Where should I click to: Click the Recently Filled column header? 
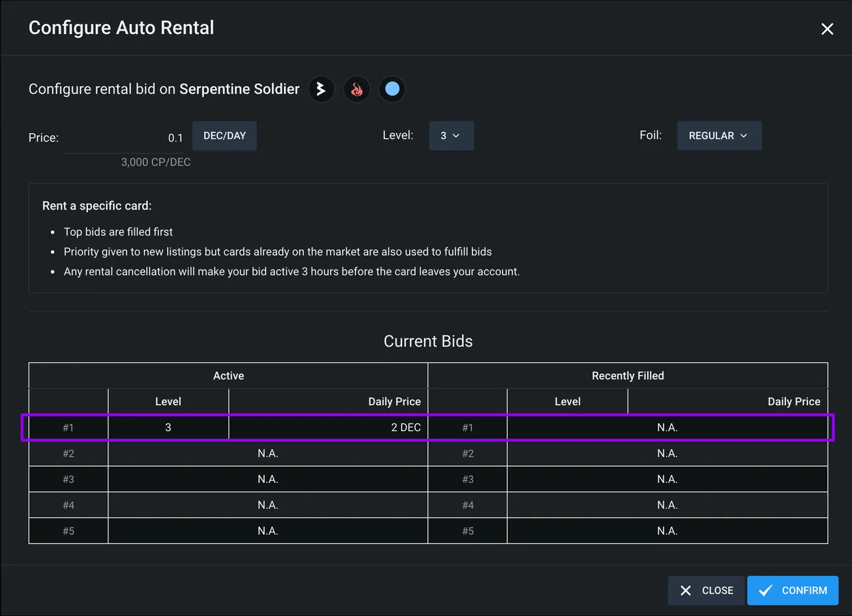(x=628, y=376)
